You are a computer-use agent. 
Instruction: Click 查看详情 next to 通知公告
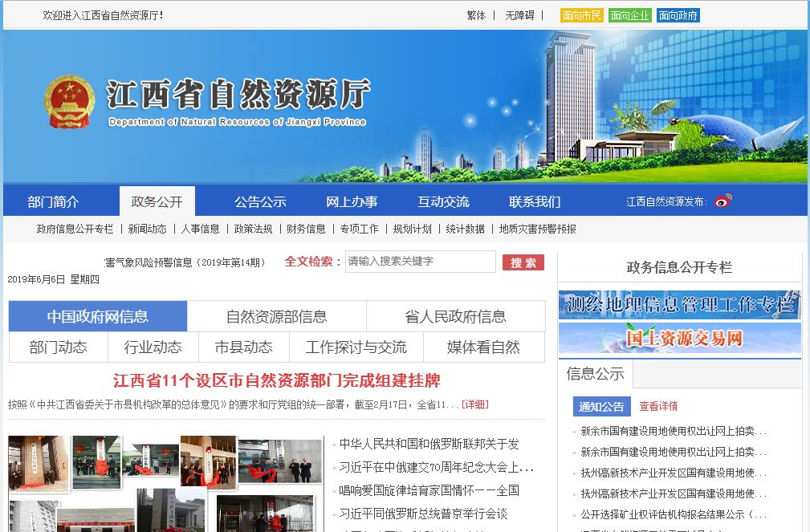(x=658, y=406)
